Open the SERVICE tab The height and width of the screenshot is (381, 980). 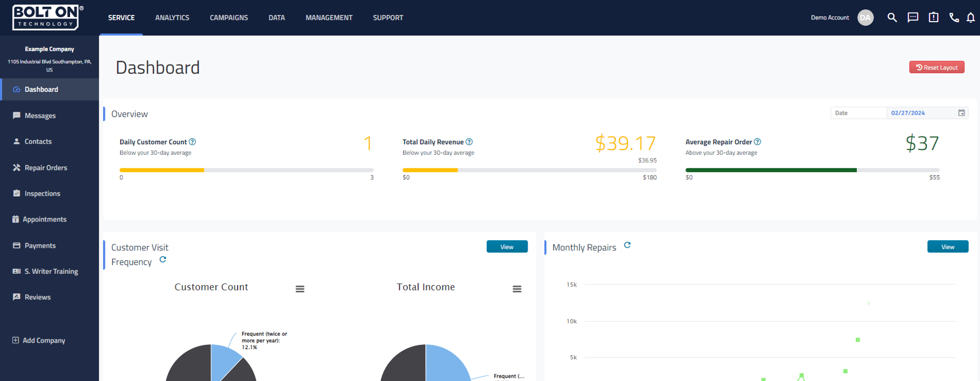[121, 18]
